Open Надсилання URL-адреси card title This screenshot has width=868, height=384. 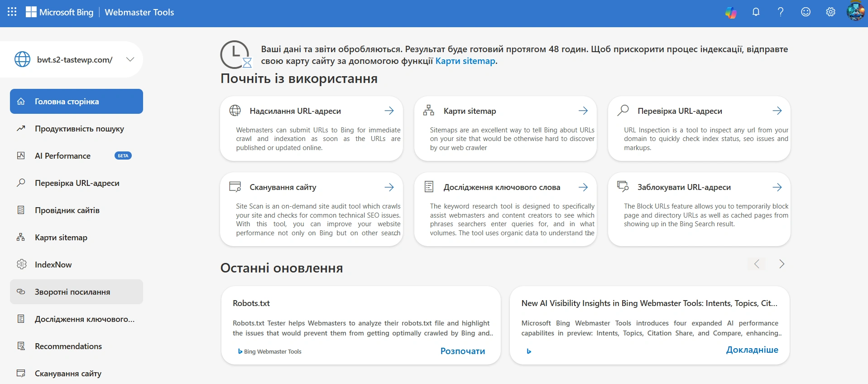pos(295,111)
